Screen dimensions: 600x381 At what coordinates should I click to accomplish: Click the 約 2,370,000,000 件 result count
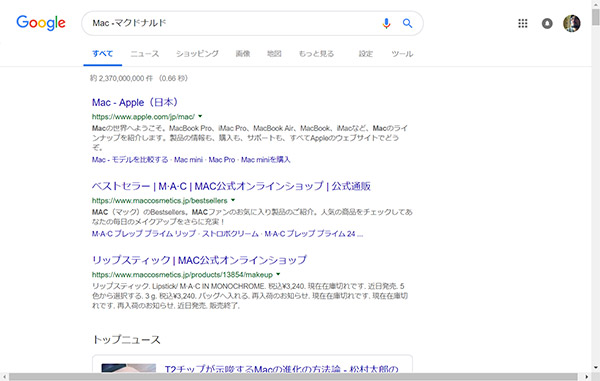(x=121, y=78)
